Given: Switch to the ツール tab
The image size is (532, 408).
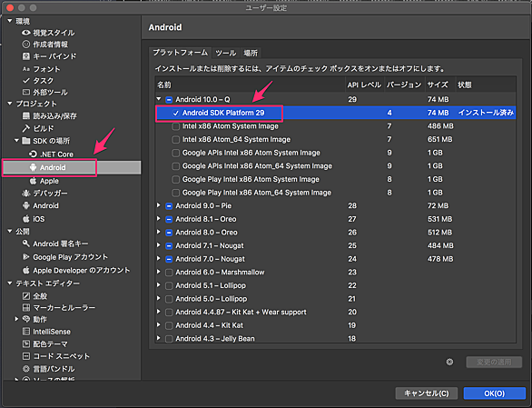Looking at the screenshot, I should (x=226, y=53).
